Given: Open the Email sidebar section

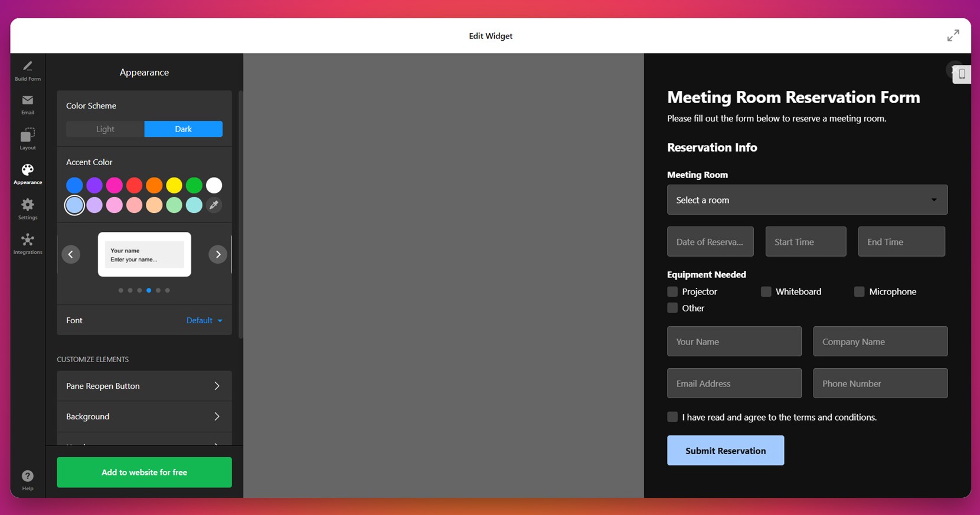Looking at the screenshot, I should point(28,105).
